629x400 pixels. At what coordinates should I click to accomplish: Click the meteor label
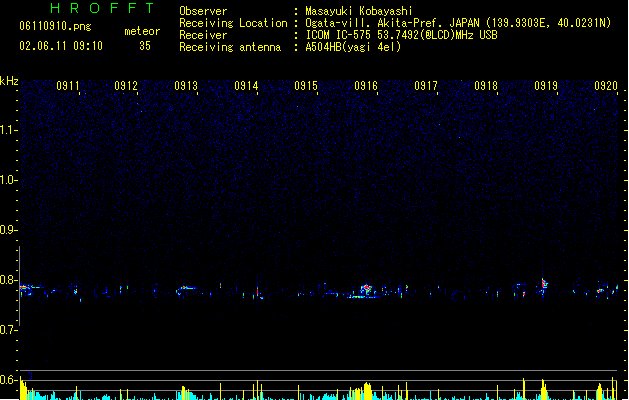142,31
